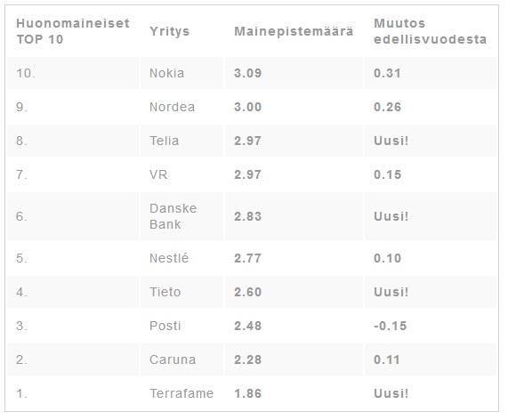Viewport: 508px width, 420px height.
Task: Select Danske Bank's score 2.83
Action: click(248, 216)
